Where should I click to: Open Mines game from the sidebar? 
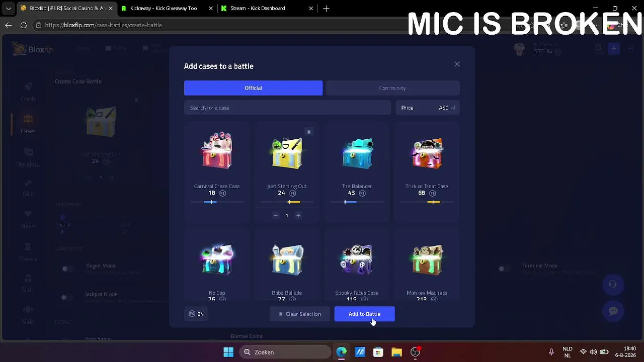tap(28, 220)
